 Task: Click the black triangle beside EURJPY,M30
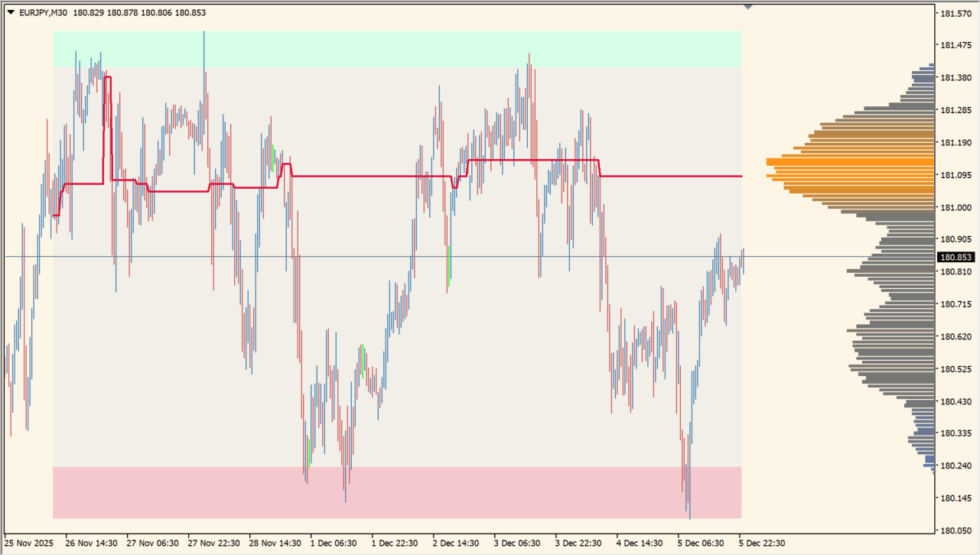(x=11, y=12)
